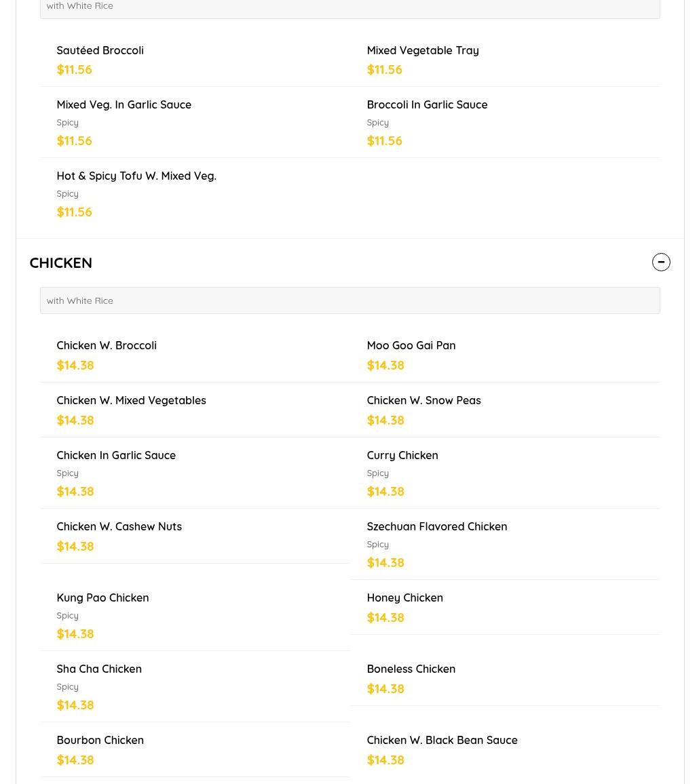
Task: Pick Chicken In Garlic Sauce
Action: [116, 456]
